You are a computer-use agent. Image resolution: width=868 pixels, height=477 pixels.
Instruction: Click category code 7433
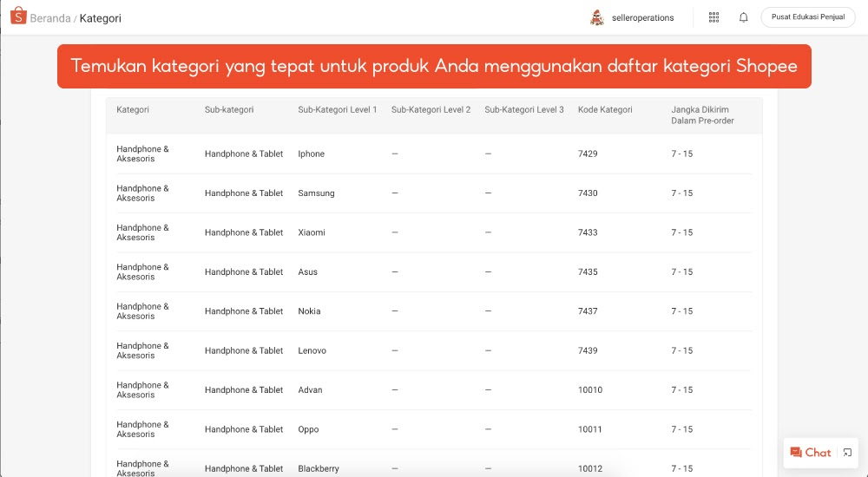pos(588,232)
